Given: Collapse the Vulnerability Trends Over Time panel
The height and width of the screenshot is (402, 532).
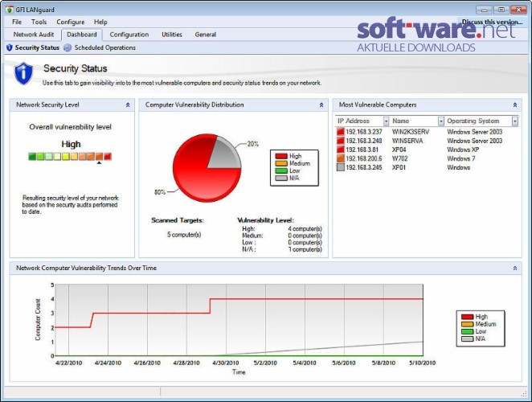Looking at the screenshot, I should tap(515, 269).
